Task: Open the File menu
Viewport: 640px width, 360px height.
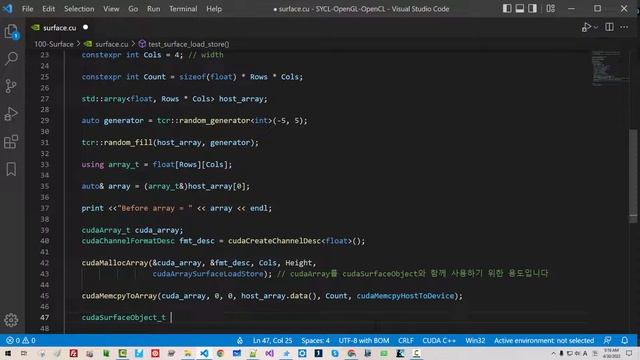Action: tap(27, 9)
